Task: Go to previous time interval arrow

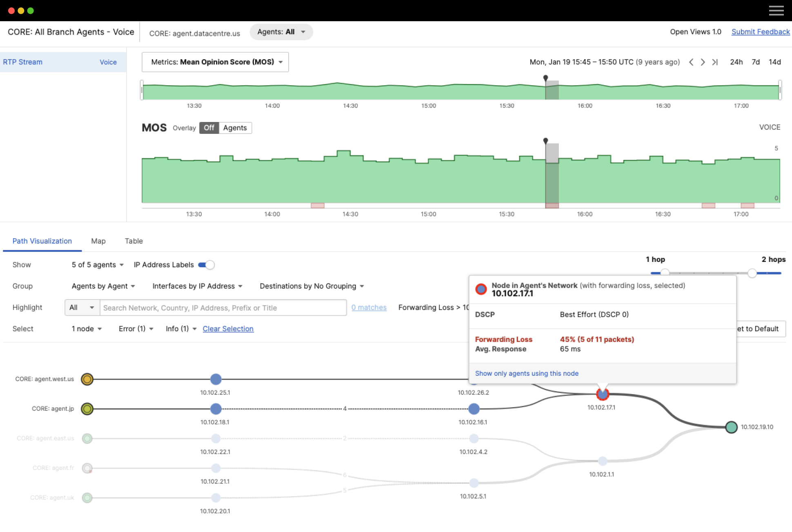Action: (691, 62)
